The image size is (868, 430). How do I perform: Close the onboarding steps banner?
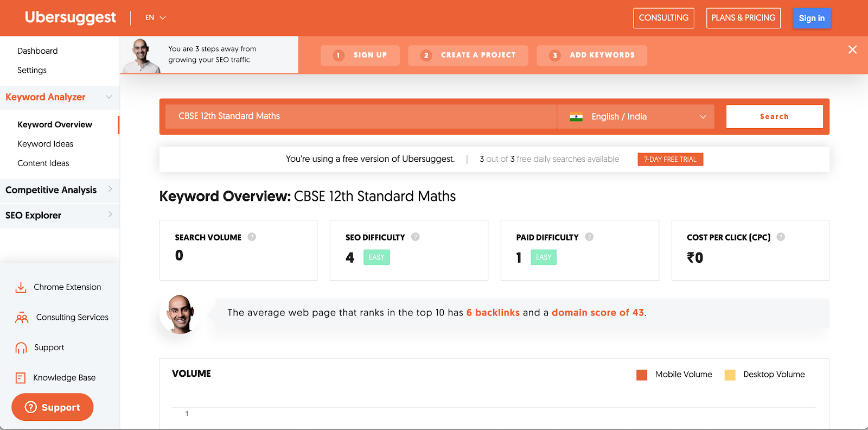point(852,50)
